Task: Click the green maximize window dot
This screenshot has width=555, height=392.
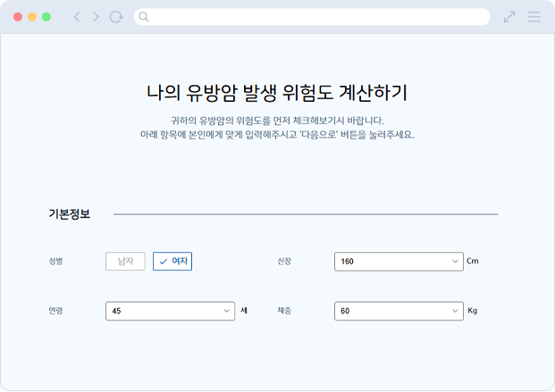Action: pos(46,17)
